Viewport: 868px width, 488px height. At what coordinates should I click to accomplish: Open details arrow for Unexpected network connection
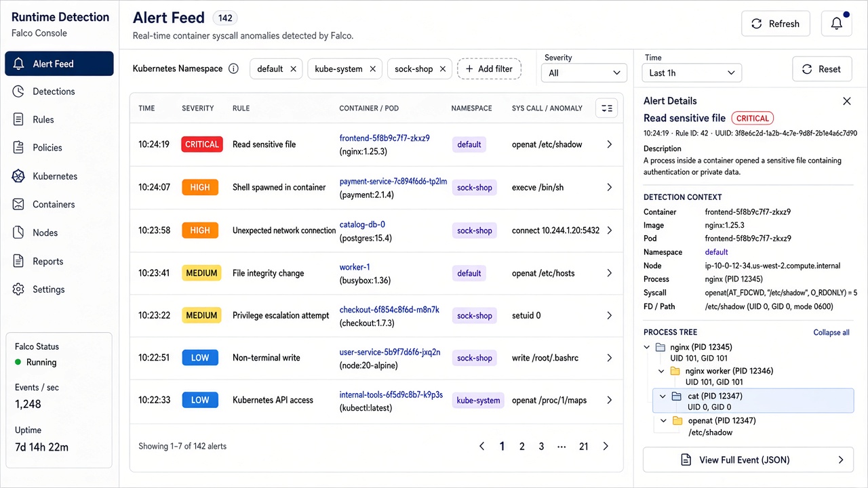(609, 230)
